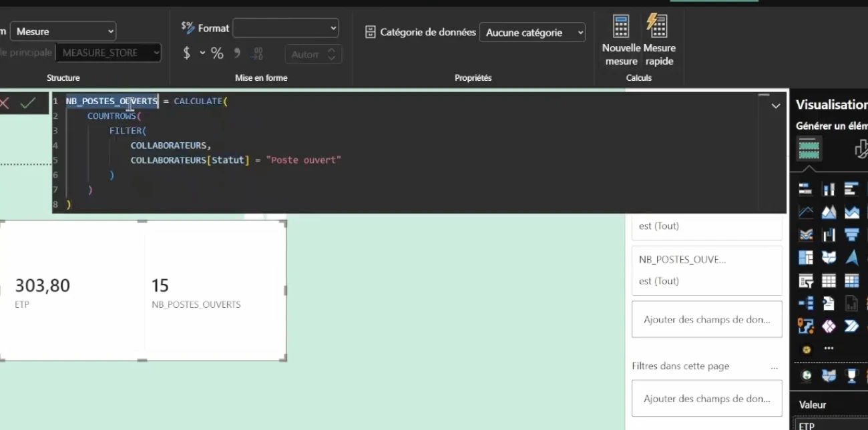Viewport: 868px width, 430px height.
Task: Select the Power Apps visual
Action: 829,327
